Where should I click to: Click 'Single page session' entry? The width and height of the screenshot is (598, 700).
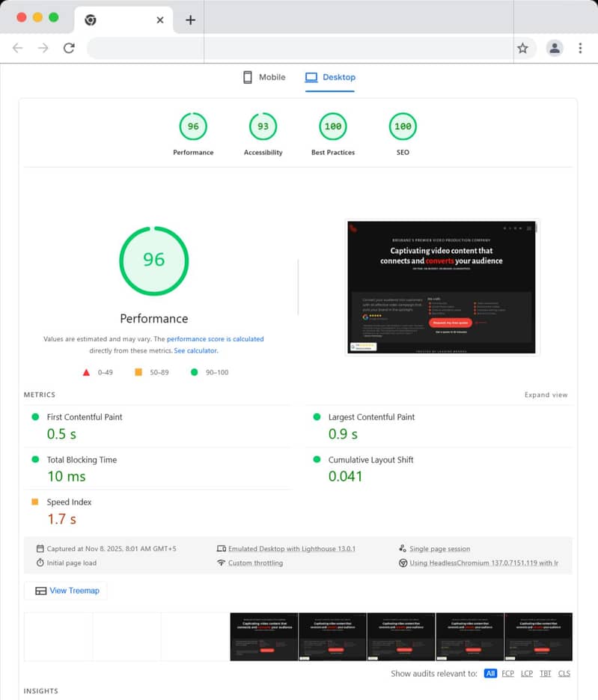(439, 549)
